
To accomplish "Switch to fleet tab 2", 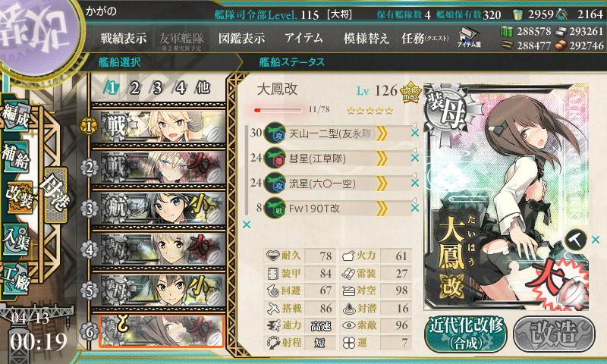I will pos(134,88).
